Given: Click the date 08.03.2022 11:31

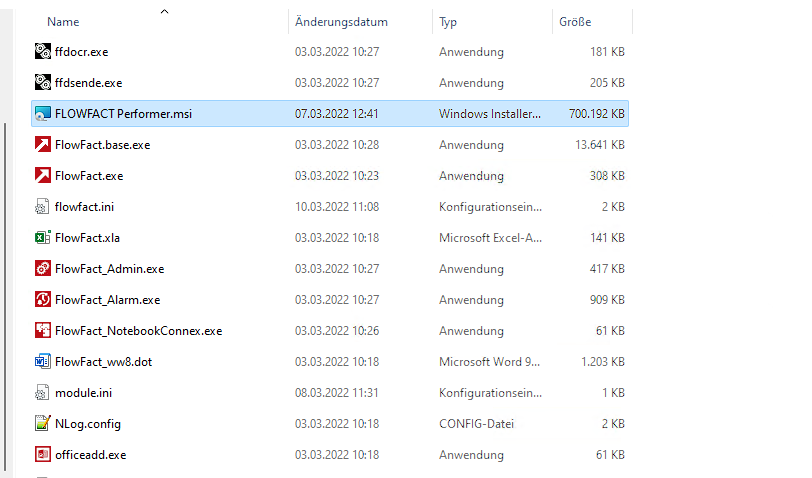Looking at the screenshot, I should [337, 393].
